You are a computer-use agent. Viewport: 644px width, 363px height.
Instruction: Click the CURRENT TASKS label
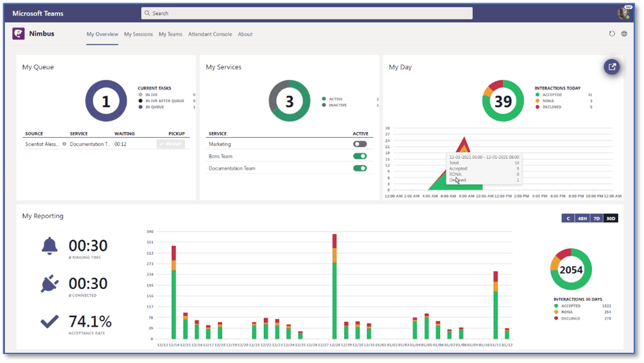tap(154, 88)
